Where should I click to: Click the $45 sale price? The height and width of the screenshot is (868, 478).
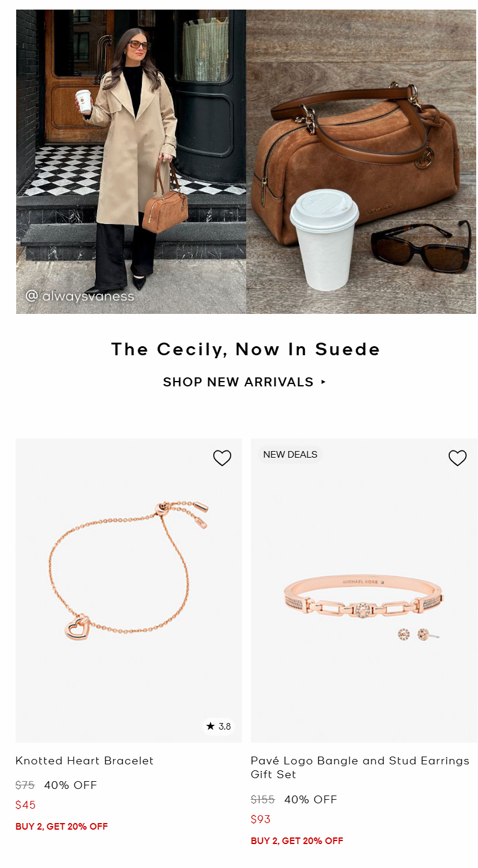point(26,805)
